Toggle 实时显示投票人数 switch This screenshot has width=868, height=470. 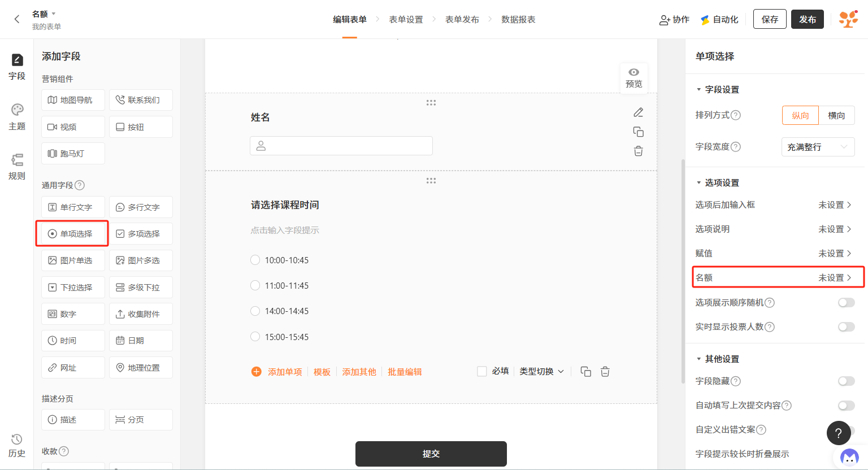coord(846,327)
